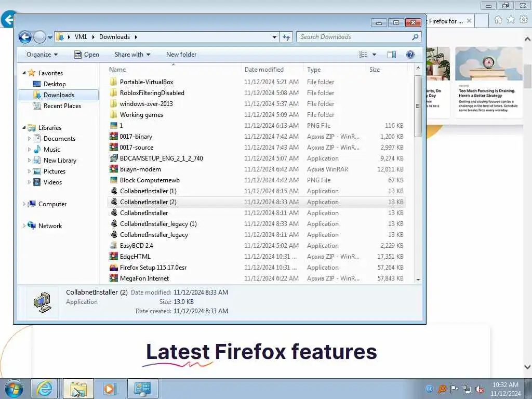This screenshot has width=532, height=399.
Task: Select Network in navigation pane
Action: pyautogui.click(x=50, y=226)
